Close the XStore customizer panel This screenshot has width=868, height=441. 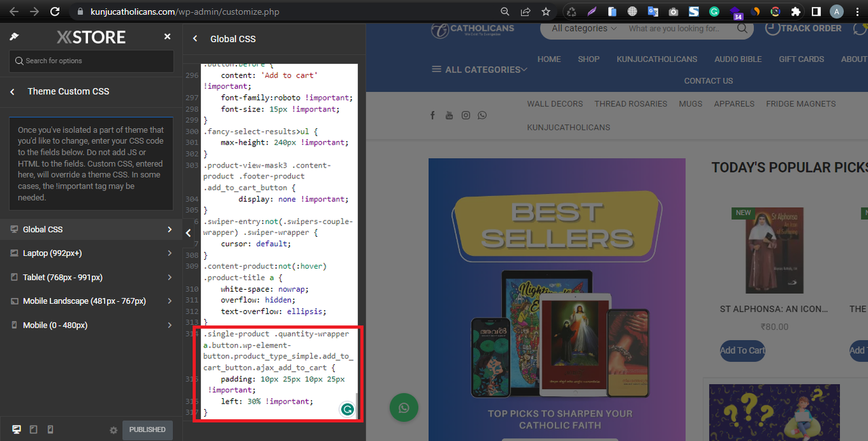pyautogui.click(x=167, y=37)
